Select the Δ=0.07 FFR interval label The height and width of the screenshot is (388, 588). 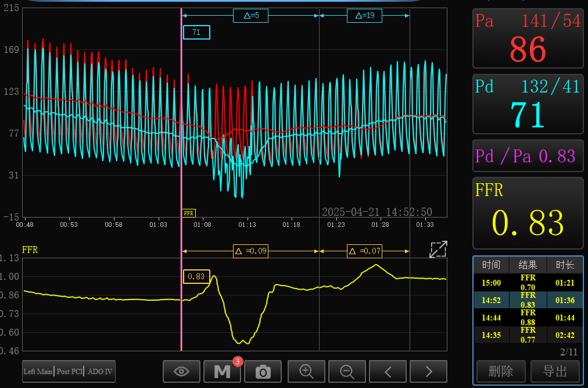click(364, 251)
